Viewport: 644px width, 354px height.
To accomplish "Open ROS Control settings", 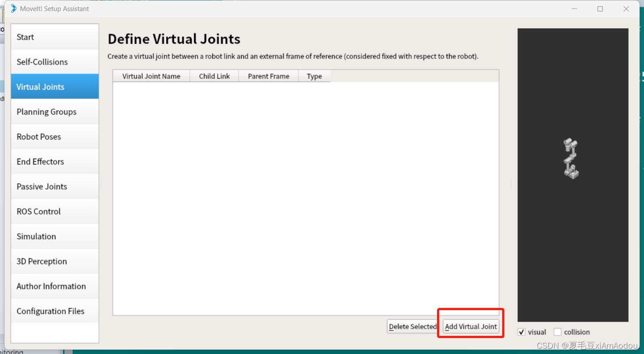I will pyautogui.click(x=55, y=211).
